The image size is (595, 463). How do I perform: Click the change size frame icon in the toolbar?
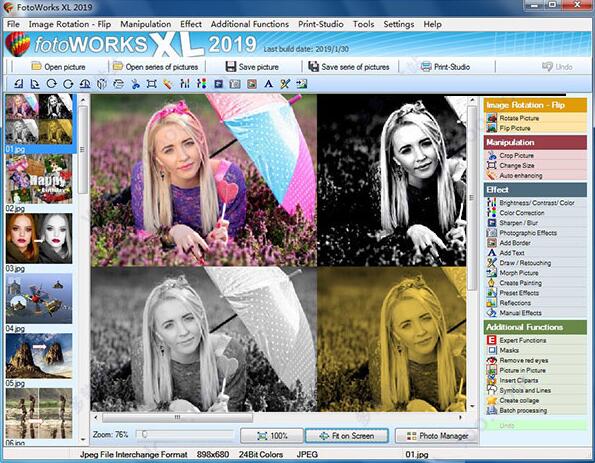click(151, 83)
